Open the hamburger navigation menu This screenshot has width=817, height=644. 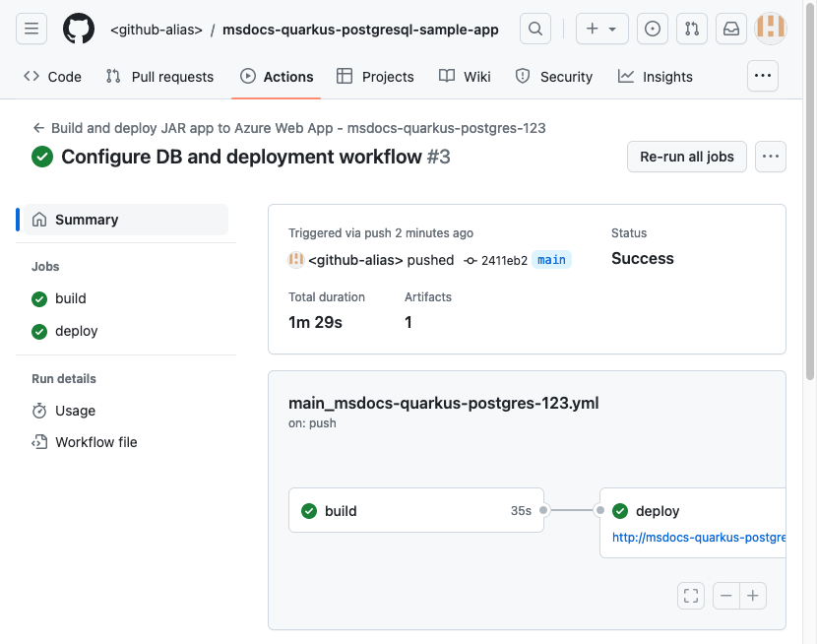click(x=31, y=30)
